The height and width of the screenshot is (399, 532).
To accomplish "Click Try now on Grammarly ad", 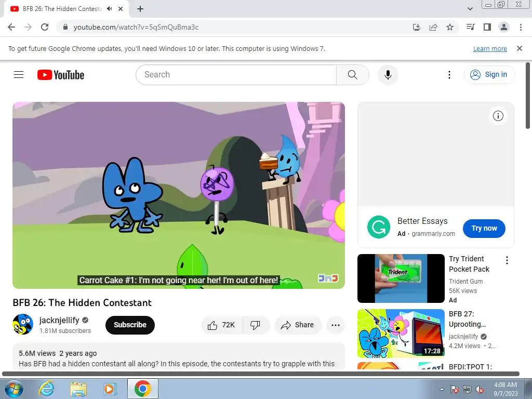I will pyautogui.click(x=484, y=229).
